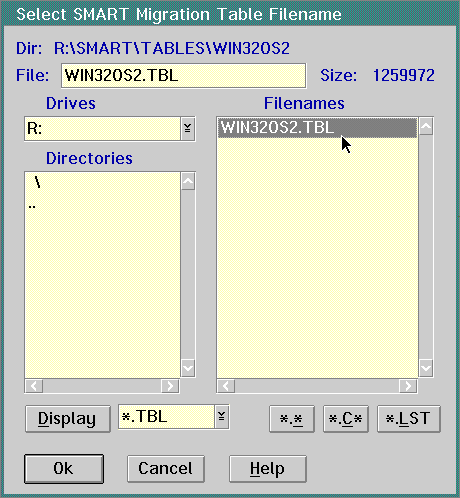The image size is (460, 498).
Task: Apply the *.* file filter button
Action: point(292,419)
